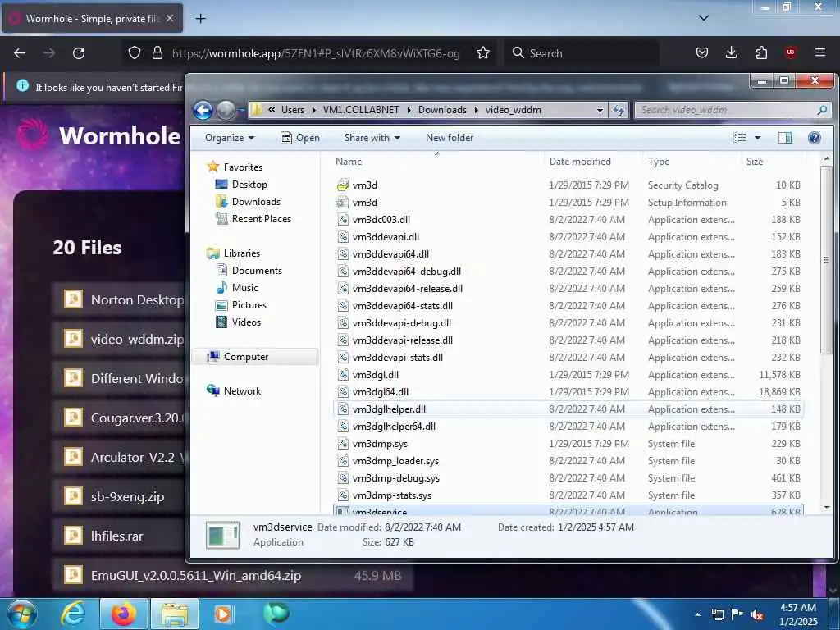Click the muted volume tray icon
The image size is (840, 630).
coord(757,615)
